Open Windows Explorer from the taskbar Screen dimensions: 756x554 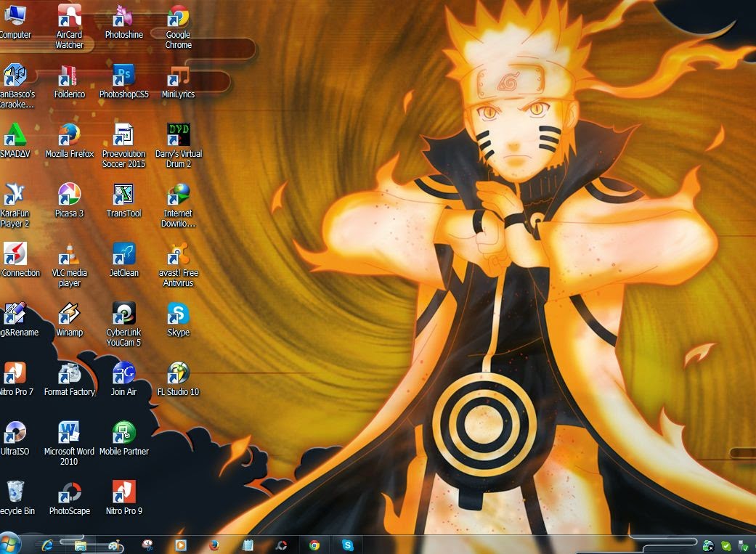[80, 545]
